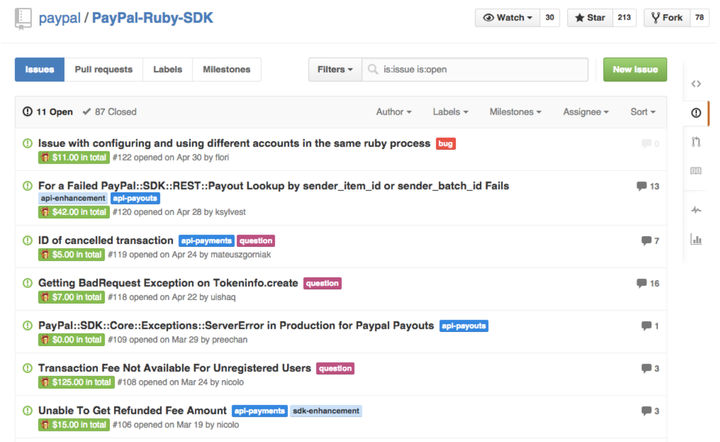Click the magnifier icon in the search box
The height and width of the screenshot is (442, 720).
click(373, 69)
